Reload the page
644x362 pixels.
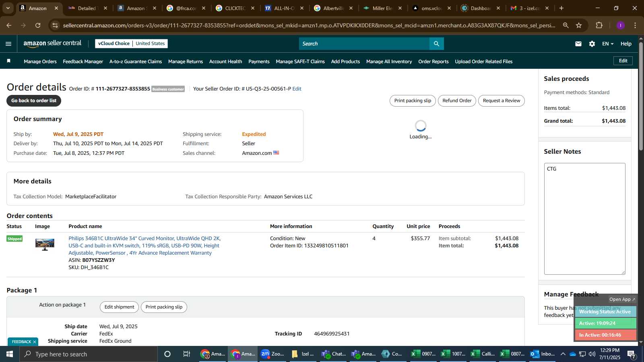click(x=38, y=25)
